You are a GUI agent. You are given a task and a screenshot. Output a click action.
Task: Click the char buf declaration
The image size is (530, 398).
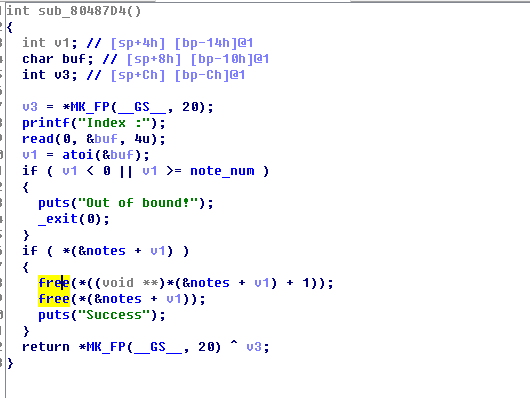tap(58, 59)
